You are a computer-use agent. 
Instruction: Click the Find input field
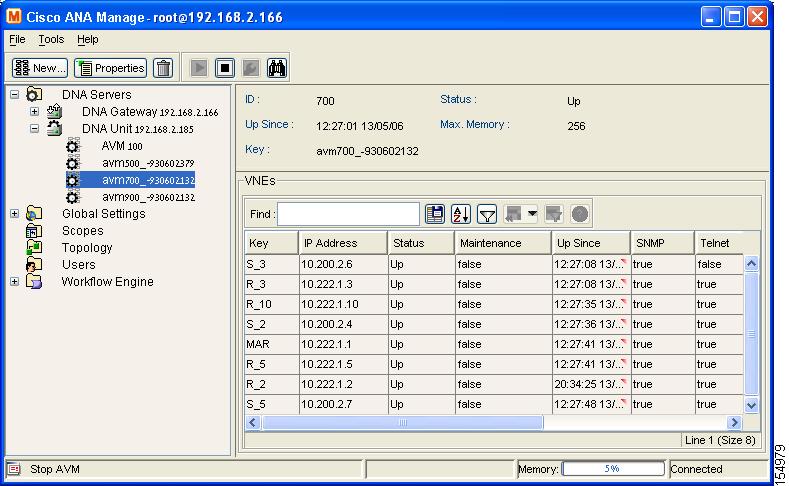pyautogui.click(x=348, y=214)
